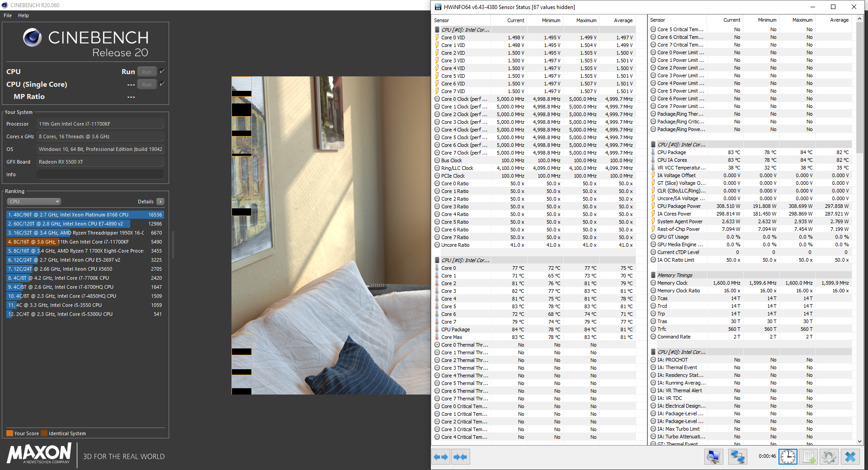Click the Your Score orange swatch
Screen dimensions: 868x470
pos(9,433)
